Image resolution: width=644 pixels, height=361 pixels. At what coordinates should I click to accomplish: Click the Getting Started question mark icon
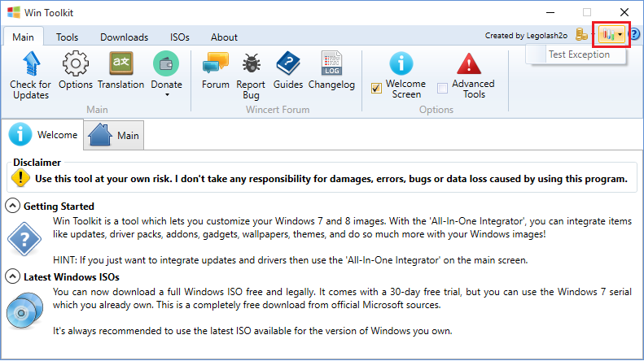[24, 239]
